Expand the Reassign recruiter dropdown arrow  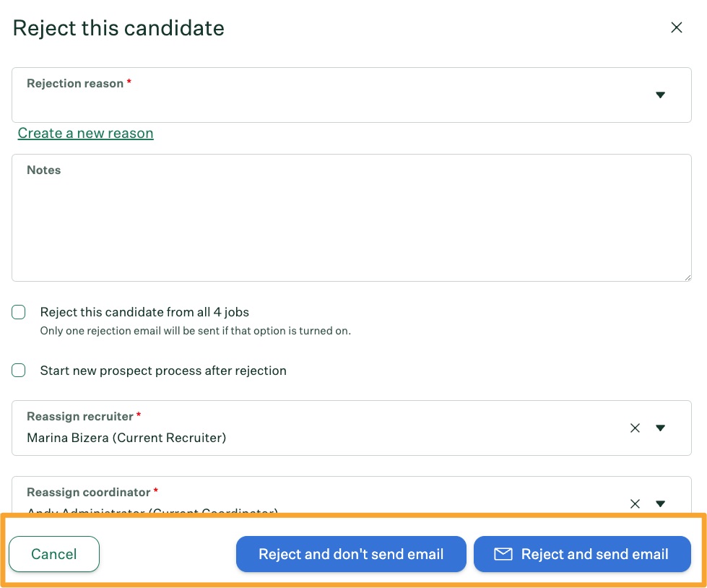pyautogui.click(x=660, y=428)
